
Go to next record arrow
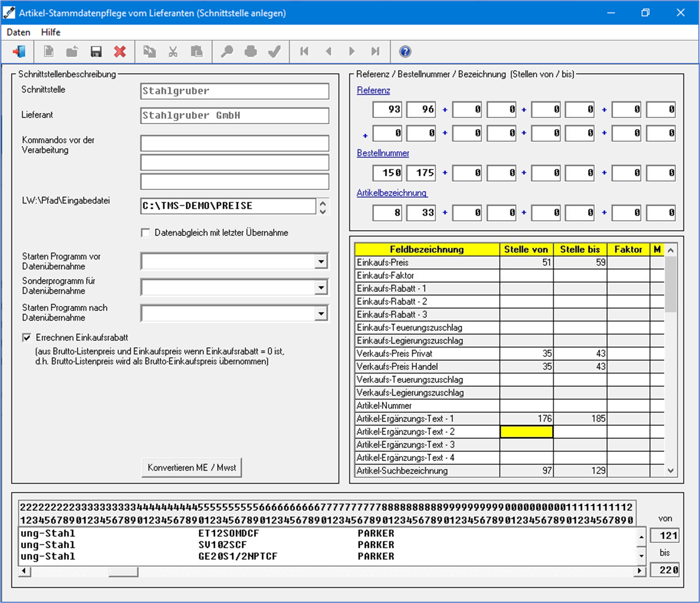click(352, 51)
